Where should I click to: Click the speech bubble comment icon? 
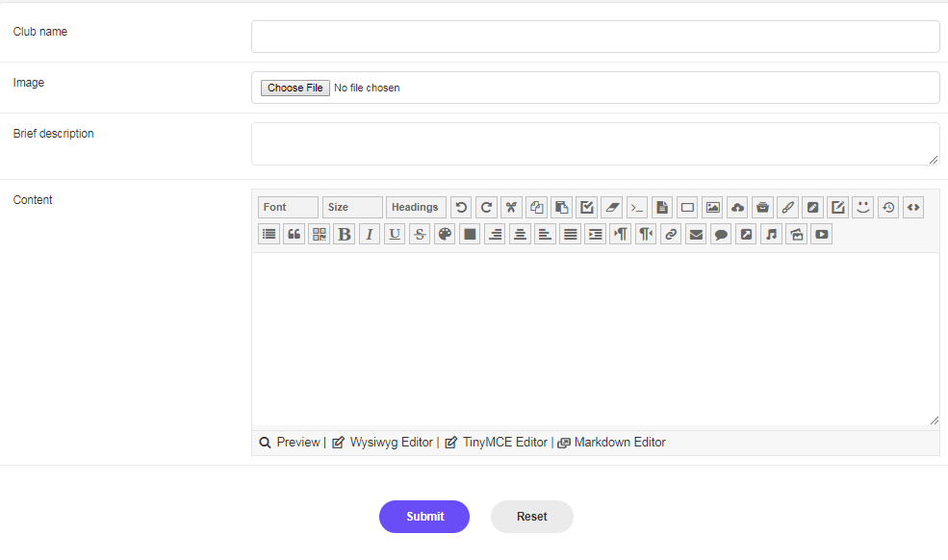point(721,234)
